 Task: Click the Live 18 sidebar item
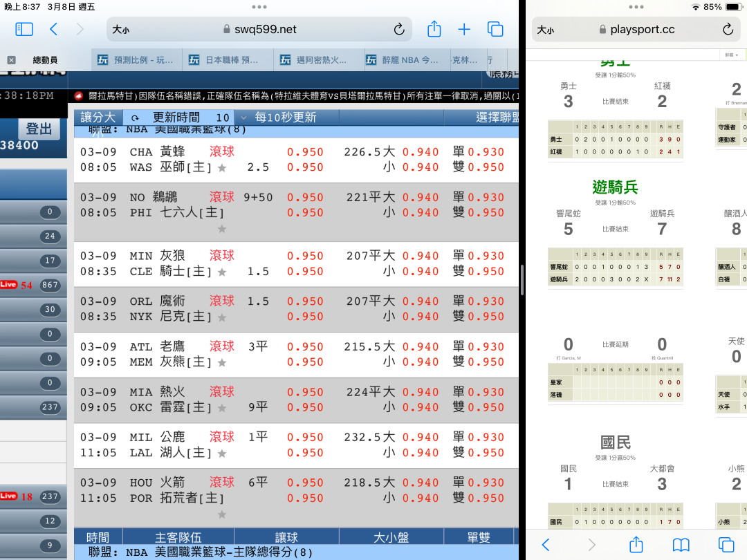point(33,496)
